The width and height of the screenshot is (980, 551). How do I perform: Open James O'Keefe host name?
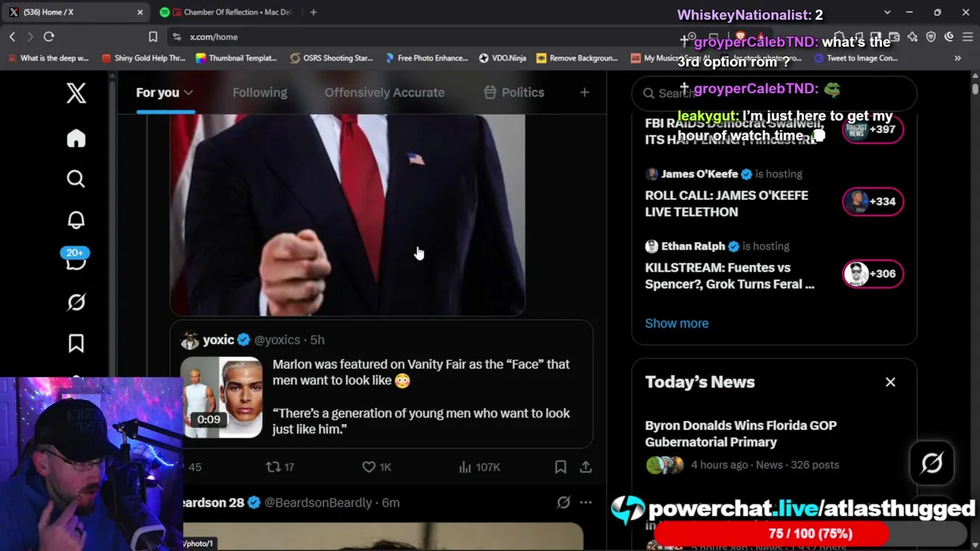(699, 174)
